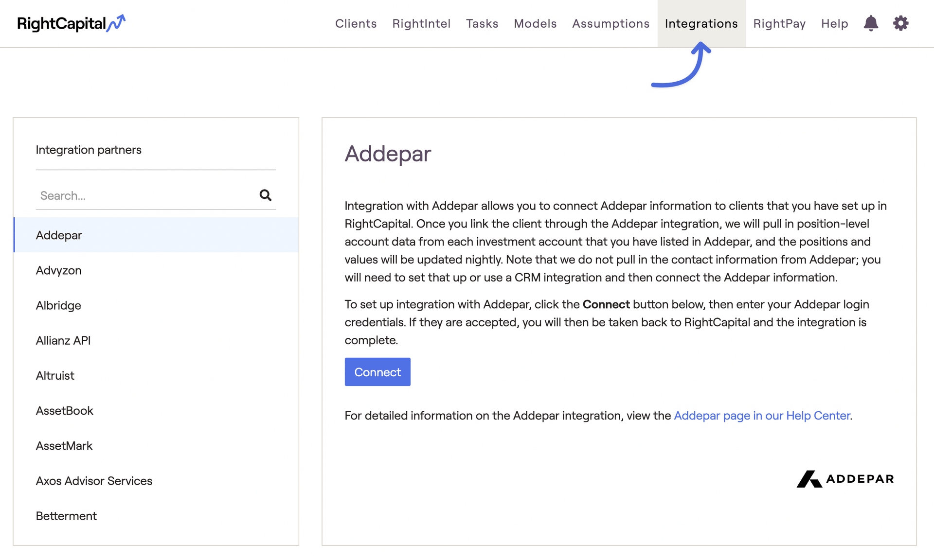Image resolution: width=934 pixels, height=560 pixels.
Task: Open the Addepar Help Center link
Action: coord(762,416)
